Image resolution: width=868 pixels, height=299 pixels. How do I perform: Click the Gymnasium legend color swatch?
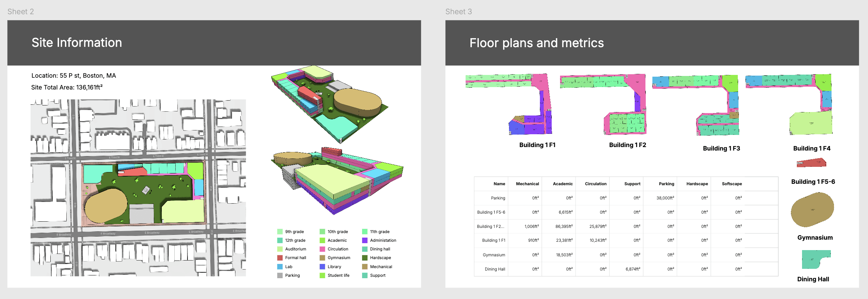tap(322, 258)
